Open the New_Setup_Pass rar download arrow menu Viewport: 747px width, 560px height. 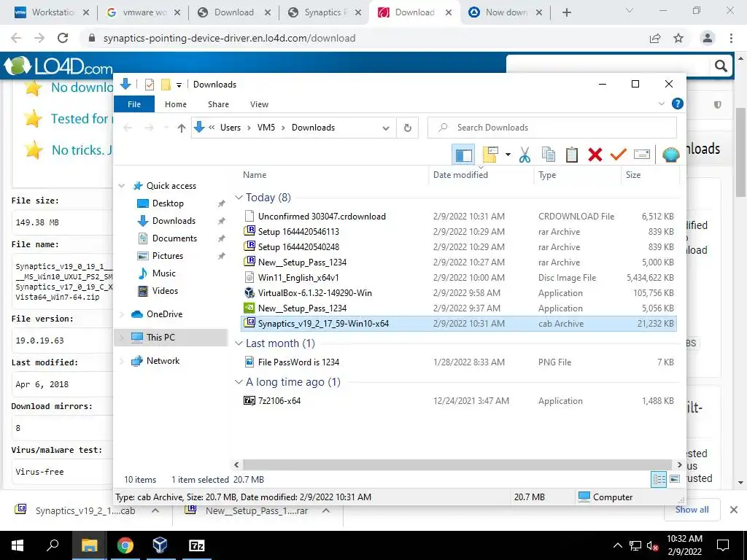(326, 510)
